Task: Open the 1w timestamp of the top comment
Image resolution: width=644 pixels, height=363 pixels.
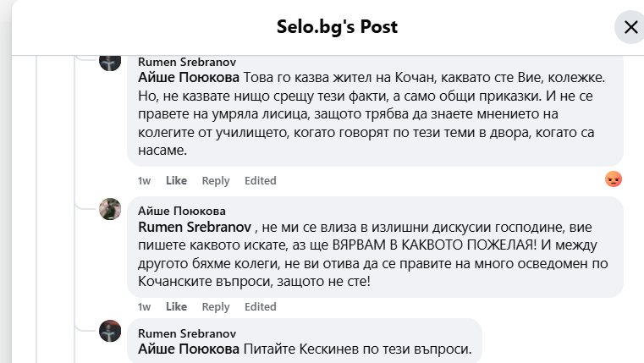Action: click(144, 180)
